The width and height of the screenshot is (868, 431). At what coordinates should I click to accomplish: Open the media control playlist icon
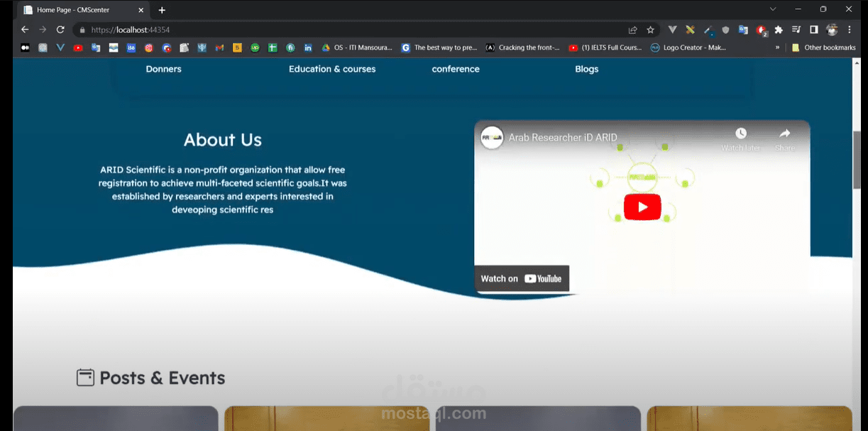[x=796, y=30]
